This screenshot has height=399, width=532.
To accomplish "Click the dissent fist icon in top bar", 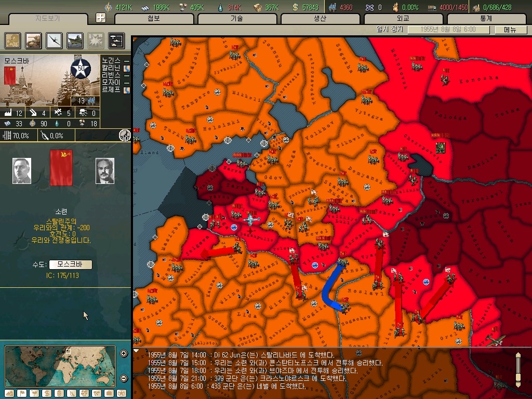I will [395, 7].
